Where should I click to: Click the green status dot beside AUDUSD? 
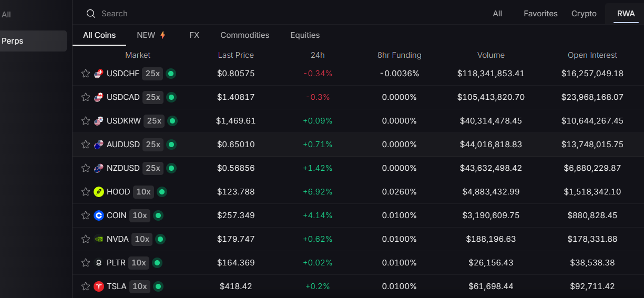pos(171,145)
